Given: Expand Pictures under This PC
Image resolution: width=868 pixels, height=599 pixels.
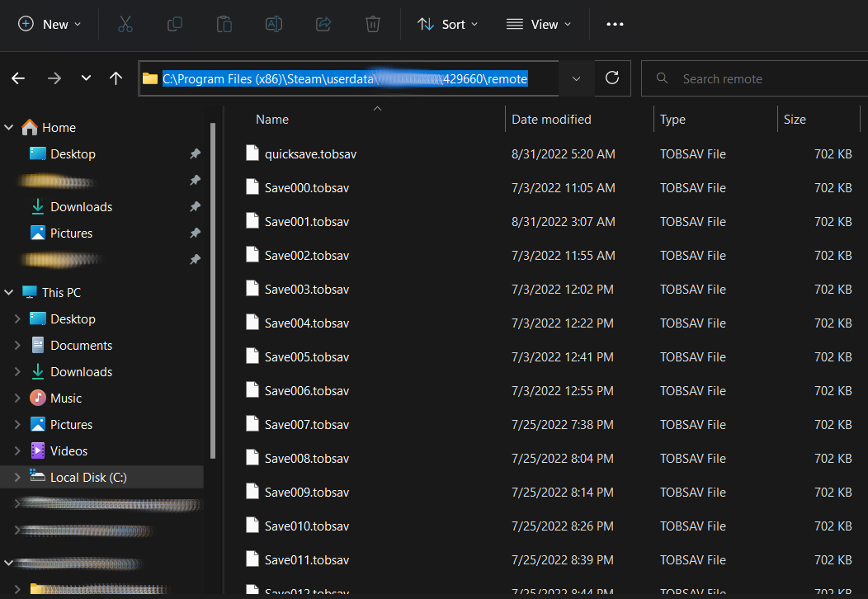Looking at the screenshot, I should pos(17,424).
